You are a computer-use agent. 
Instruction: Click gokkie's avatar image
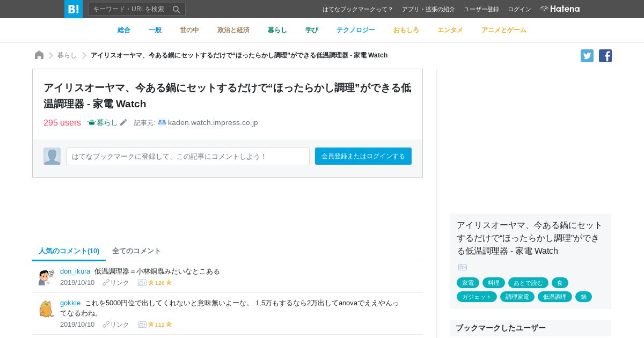point(47,309)
